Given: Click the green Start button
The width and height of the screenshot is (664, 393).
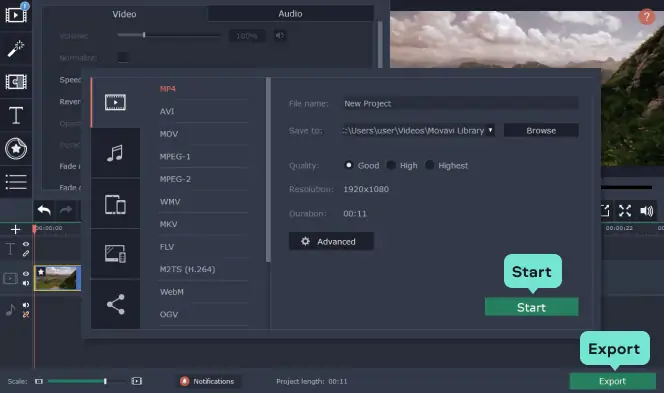Looking at the screenshot, I should click(x=531, y=307).
